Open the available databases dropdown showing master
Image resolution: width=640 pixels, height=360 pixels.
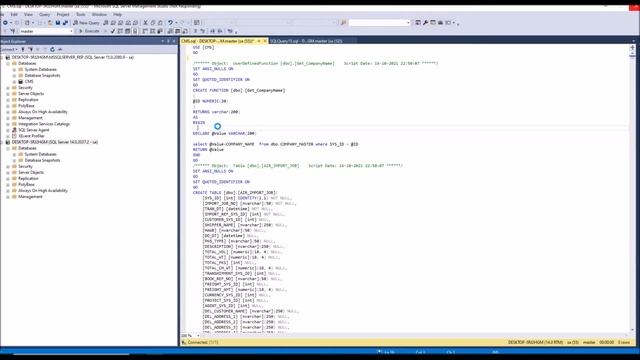pos(46,31)
